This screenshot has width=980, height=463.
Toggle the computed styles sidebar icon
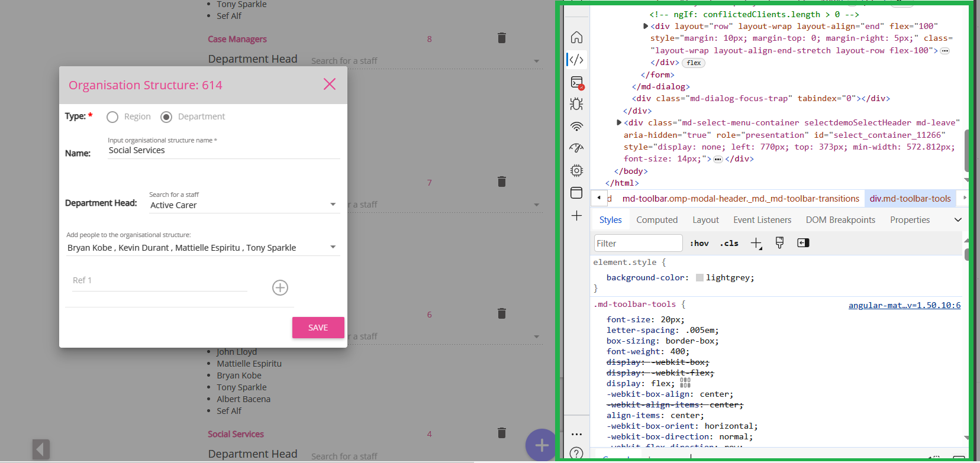[x=803, y=243]
